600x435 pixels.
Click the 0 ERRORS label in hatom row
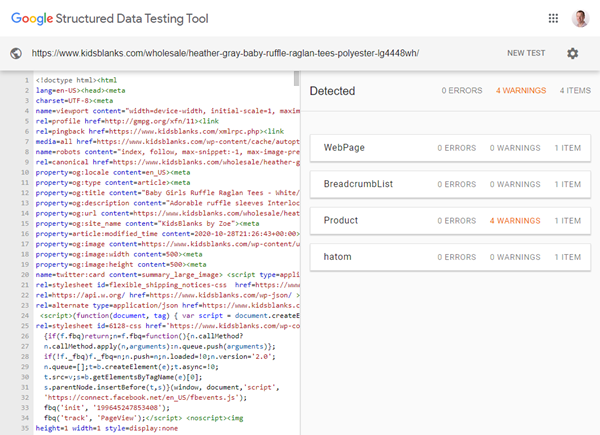(457, 257)
